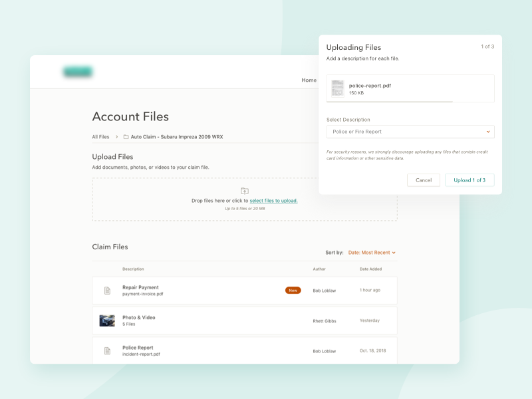Open the Photo & Video thumbnail

[x=107, y=321]
